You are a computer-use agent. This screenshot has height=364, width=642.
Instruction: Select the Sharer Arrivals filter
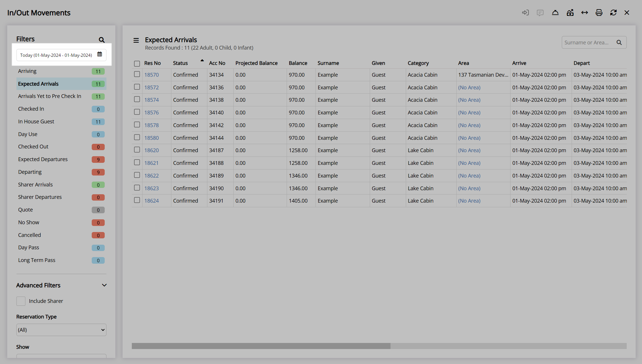pos(61,185)
